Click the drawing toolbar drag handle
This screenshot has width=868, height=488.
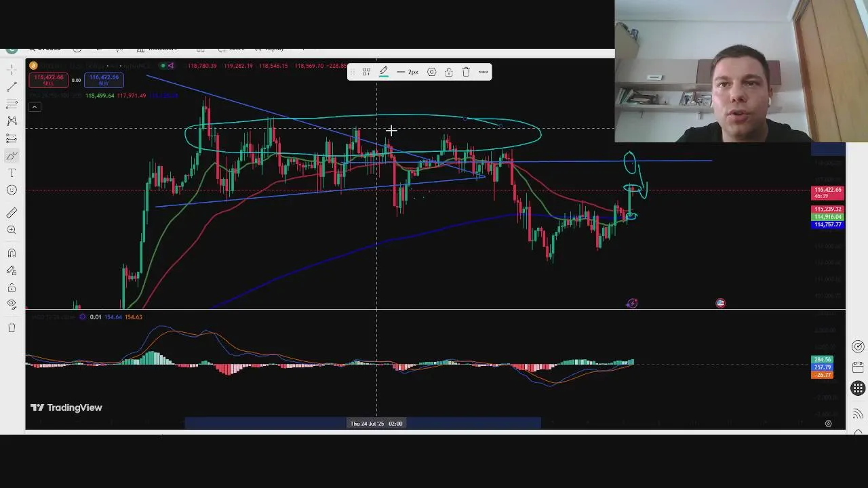click(352, 72)
